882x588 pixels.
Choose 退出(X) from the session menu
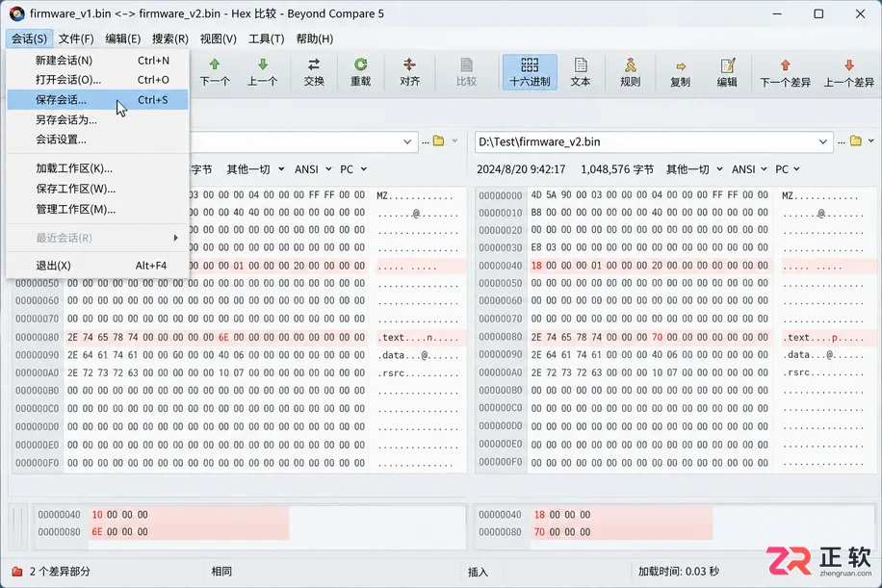[97, 266]
